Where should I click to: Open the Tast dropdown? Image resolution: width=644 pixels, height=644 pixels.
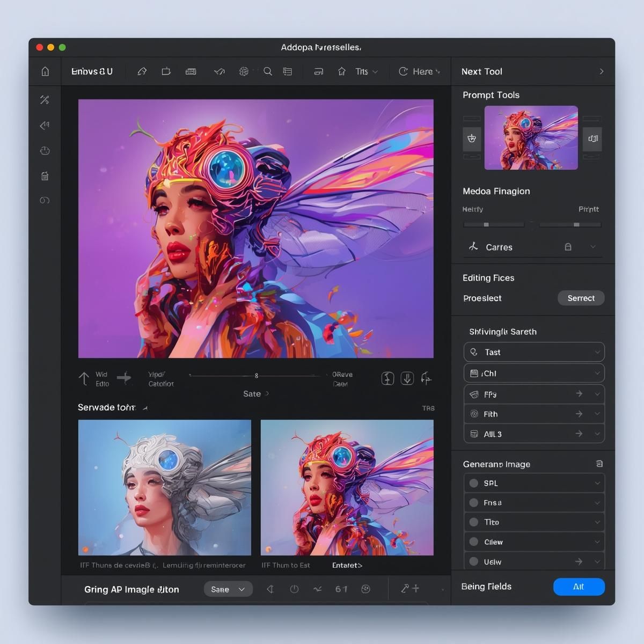533,352
